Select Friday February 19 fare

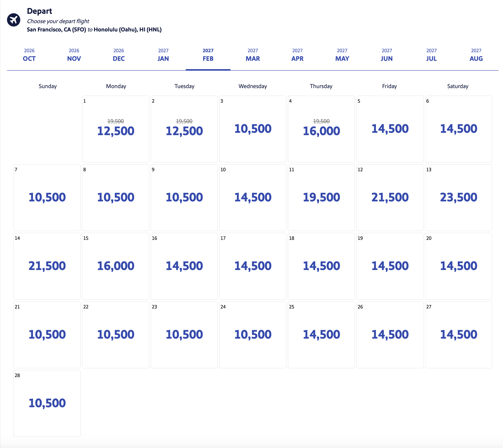tap(390, 266)
